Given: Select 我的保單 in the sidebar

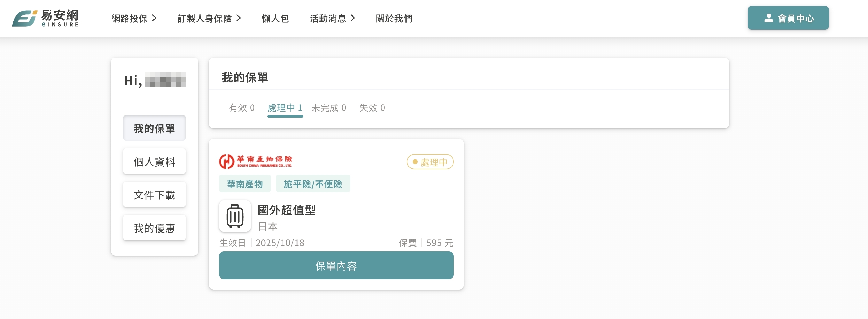Looking at the screenshot, I should pyautogui.click(x=154, y=128).
